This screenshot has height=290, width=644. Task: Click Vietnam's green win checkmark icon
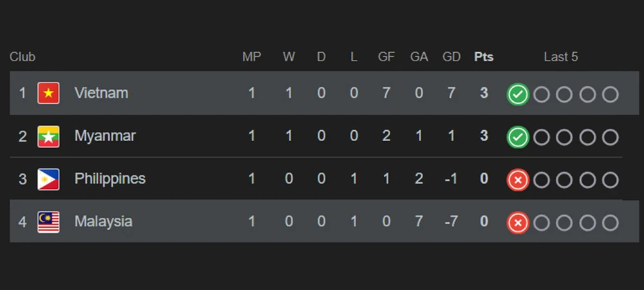click(x=518, y=95)
